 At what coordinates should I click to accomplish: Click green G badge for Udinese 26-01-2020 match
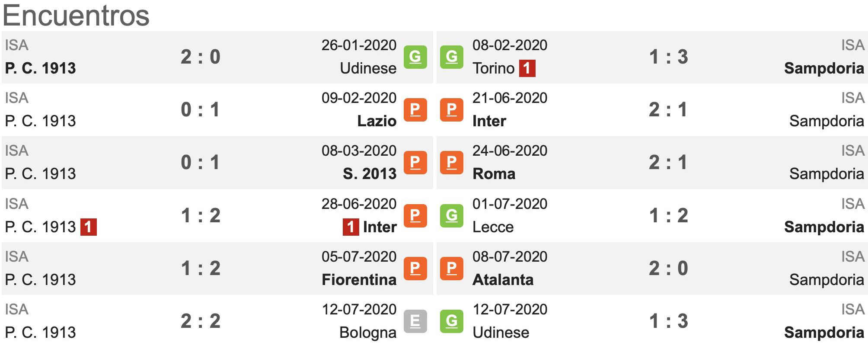coord(415,57)
